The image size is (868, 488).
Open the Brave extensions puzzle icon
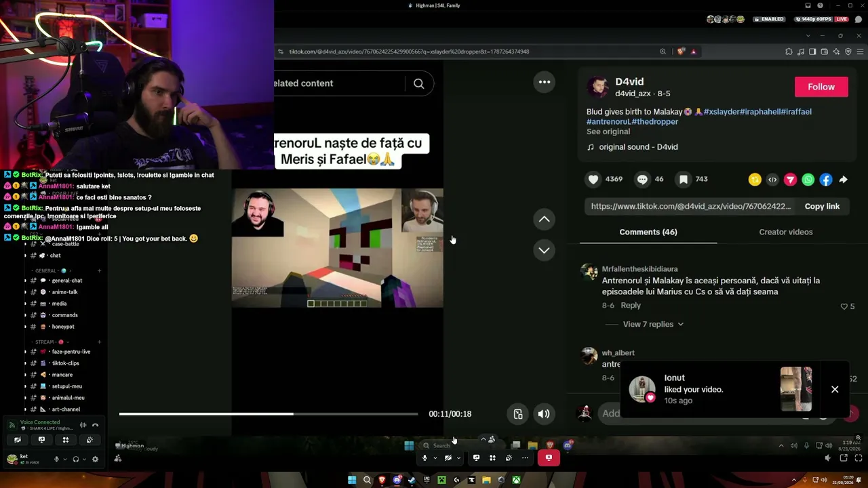pos(789,52)
